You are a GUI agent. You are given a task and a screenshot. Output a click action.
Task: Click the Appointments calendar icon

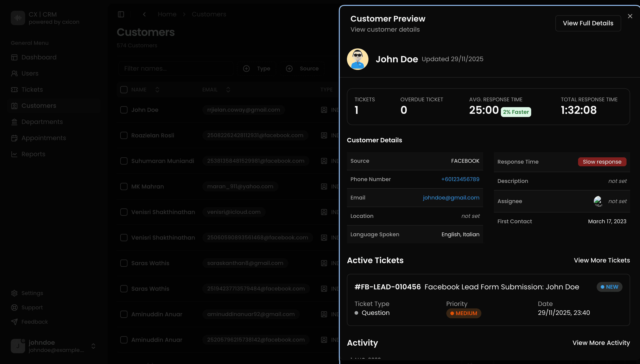[x=14, y=138]
